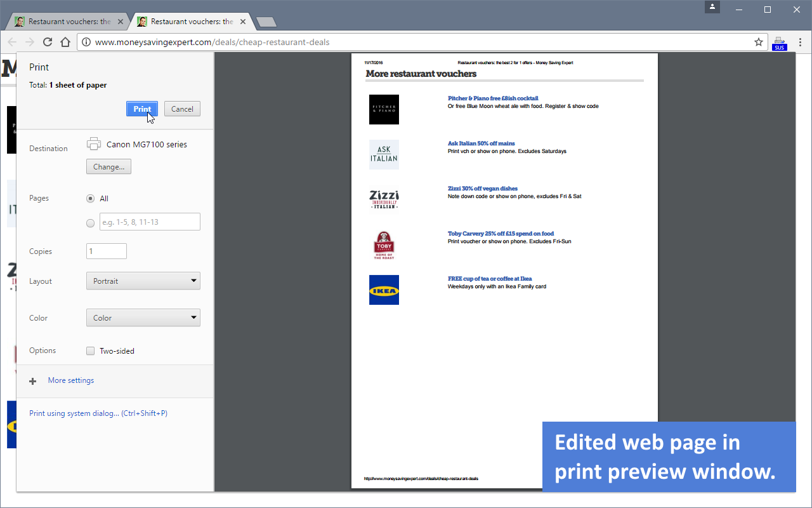Close the second Restaurant vouchers tab
The image size is (812, 508).
pos(242,22)
